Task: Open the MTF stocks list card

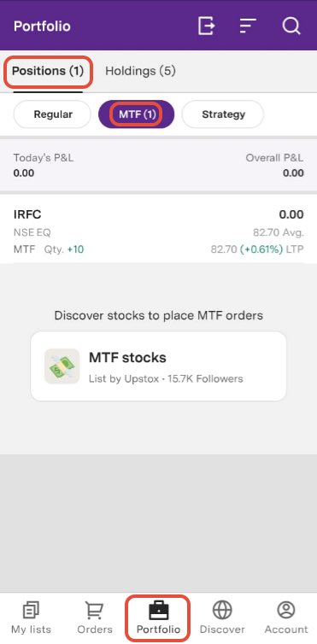Action: (x=159, y=366)
